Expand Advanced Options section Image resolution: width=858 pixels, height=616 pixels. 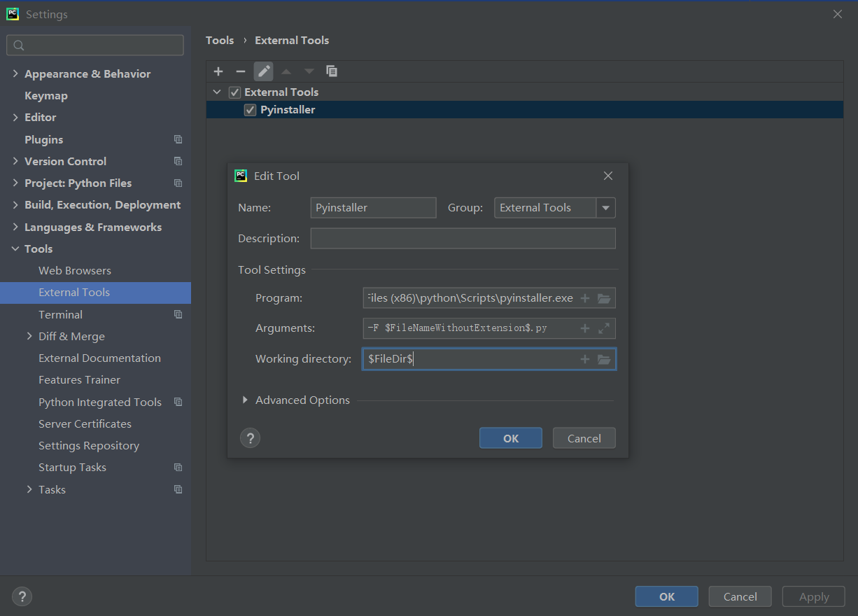click(x=245, y=400)
